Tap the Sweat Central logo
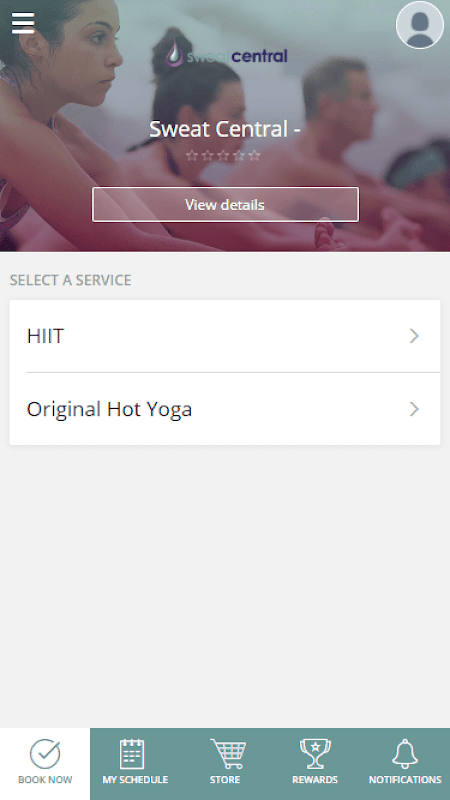Screen dimensions: 450x800 (x=226, y=54)
